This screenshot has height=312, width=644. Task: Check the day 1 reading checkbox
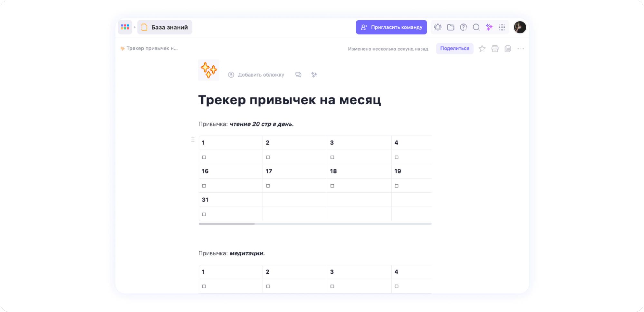[204, 157]
